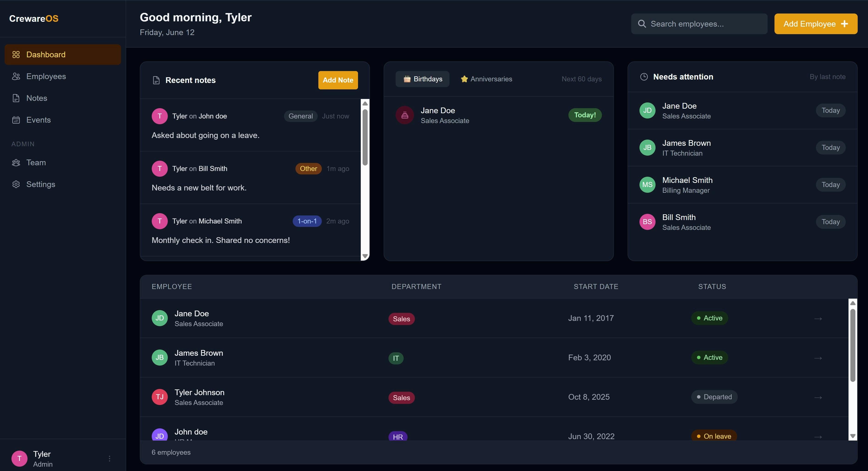
Task: Open James Brown in Needs attention list
Action: (x=742, y=148)
